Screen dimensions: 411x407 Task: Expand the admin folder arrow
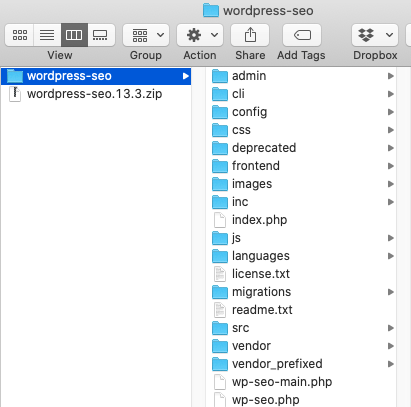(391, 76)
